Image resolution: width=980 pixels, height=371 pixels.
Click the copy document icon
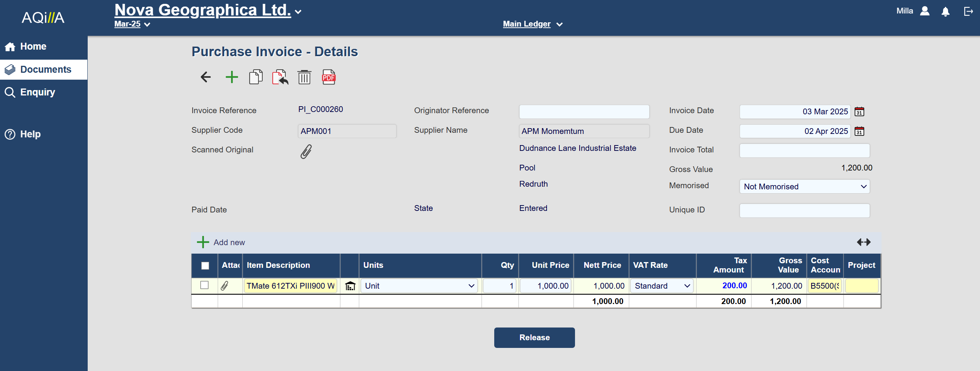tap(256, 77)
